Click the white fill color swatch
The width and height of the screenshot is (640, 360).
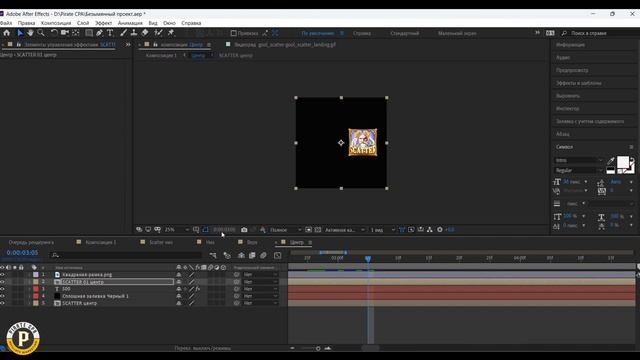[x=622, y=162]
